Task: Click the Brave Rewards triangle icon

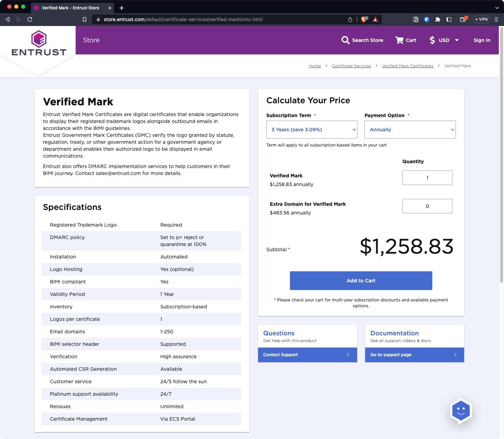Action: tap(375, 19)
